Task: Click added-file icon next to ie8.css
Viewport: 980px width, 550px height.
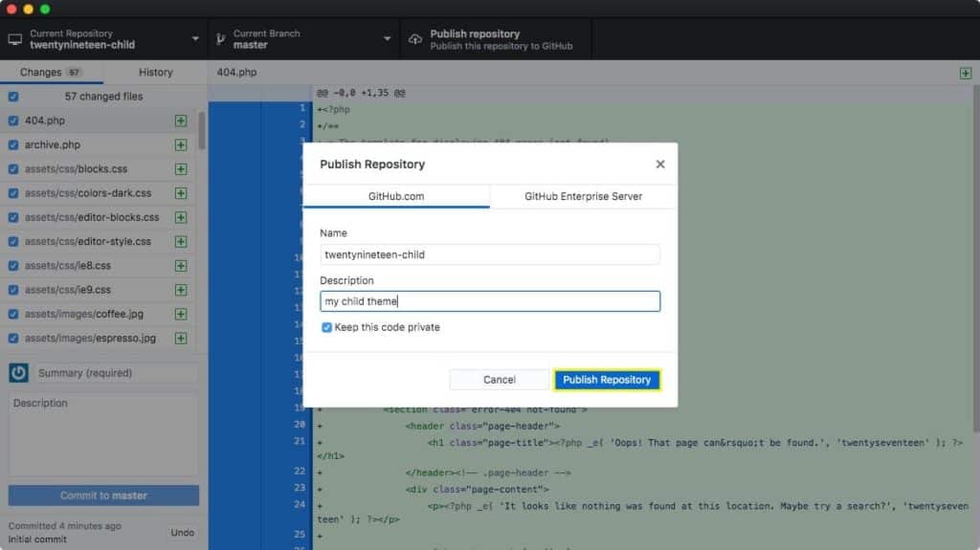Action: pyautogui.click(x=181, y=266)
